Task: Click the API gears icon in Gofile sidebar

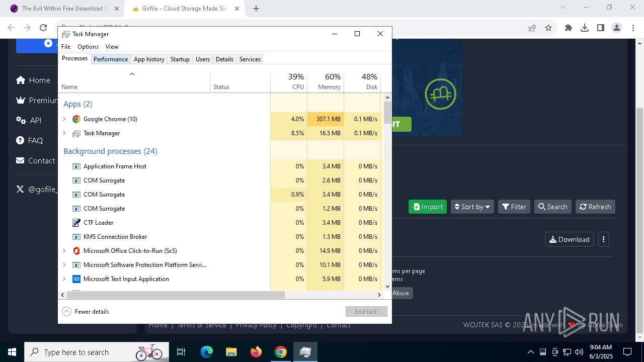Action: point(21,120)
